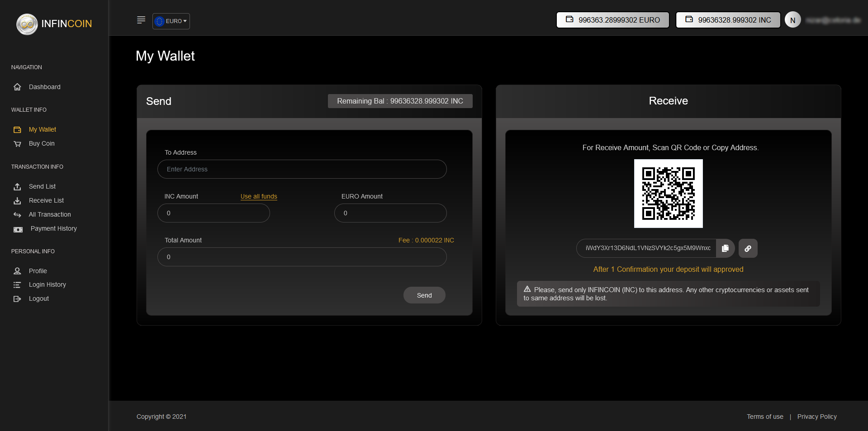Image resolution: width=868 pixels, height=431 pixels.
Task: Open Payment History page
Action: (53, 228)
